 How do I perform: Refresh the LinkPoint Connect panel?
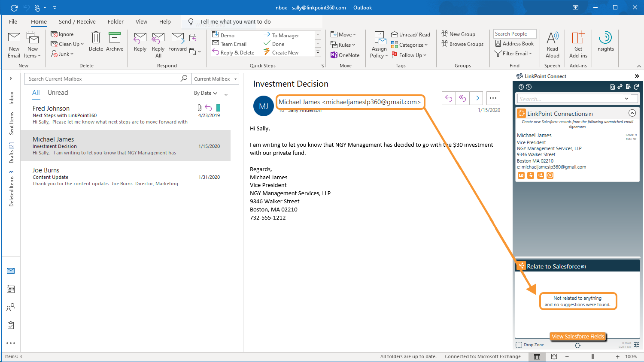pyautogui.click(x=636, y=87)
